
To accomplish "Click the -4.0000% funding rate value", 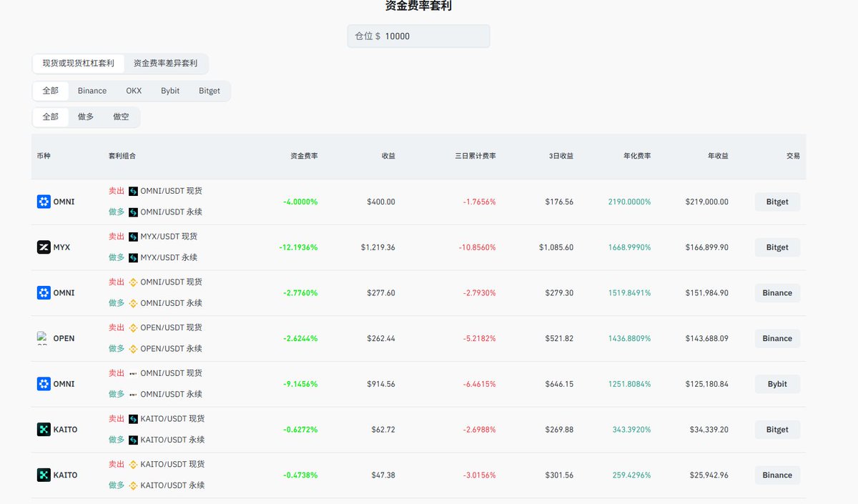I will click(x=300, y=202).
